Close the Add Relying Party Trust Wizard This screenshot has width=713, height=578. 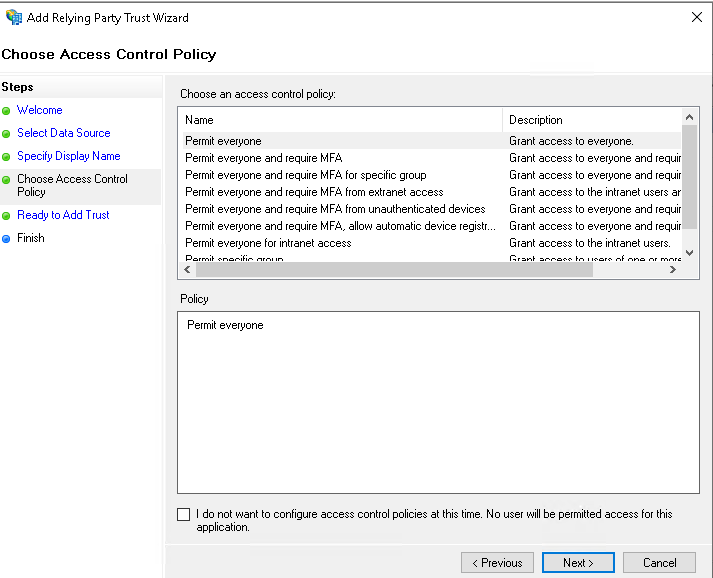click(695, 17)
